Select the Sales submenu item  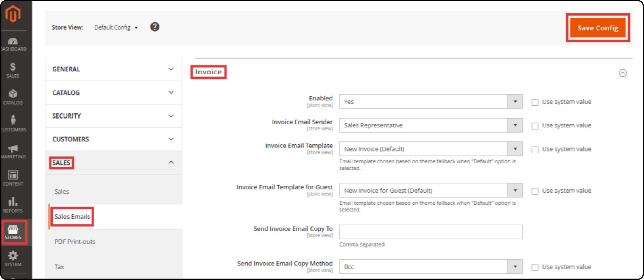pos(62,191)
